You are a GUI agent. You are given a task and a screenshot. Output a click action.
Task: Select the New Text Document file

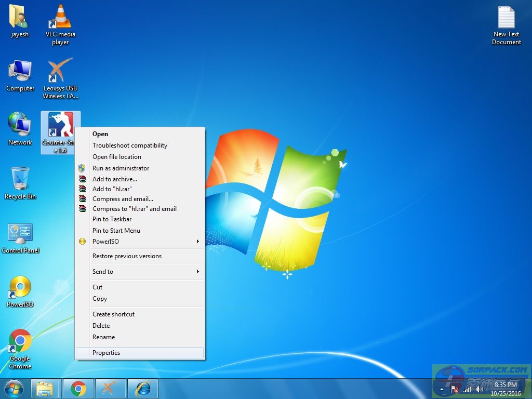pyautogui.click(x=506, y=25)
